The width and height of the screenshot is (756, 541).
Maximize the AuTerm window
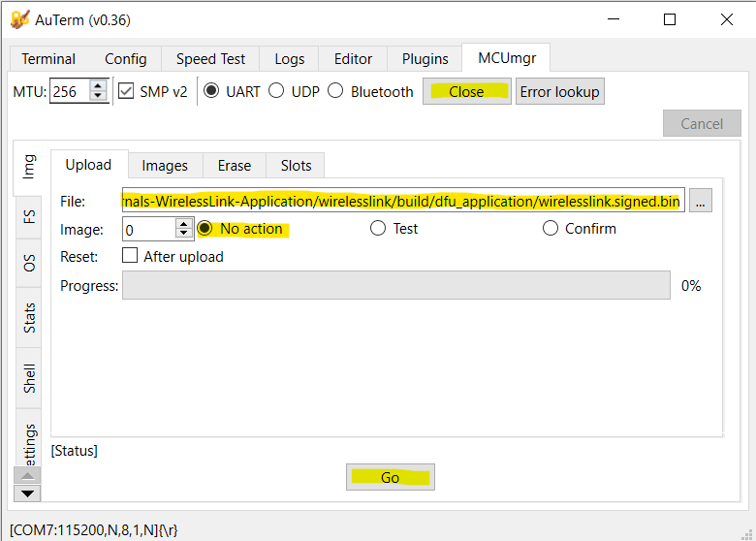coord(670,19)
